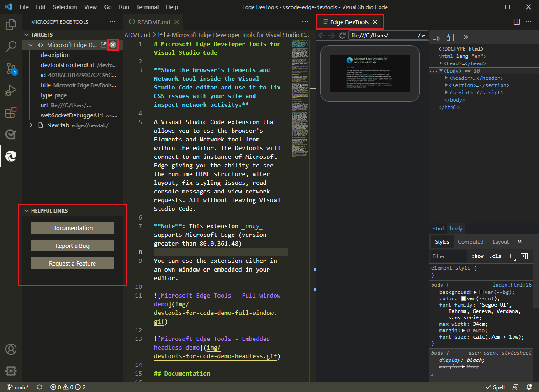Screen dimensions: 539x392
Task: Toggle device emulation mode in DevTools
Action: 450,37
